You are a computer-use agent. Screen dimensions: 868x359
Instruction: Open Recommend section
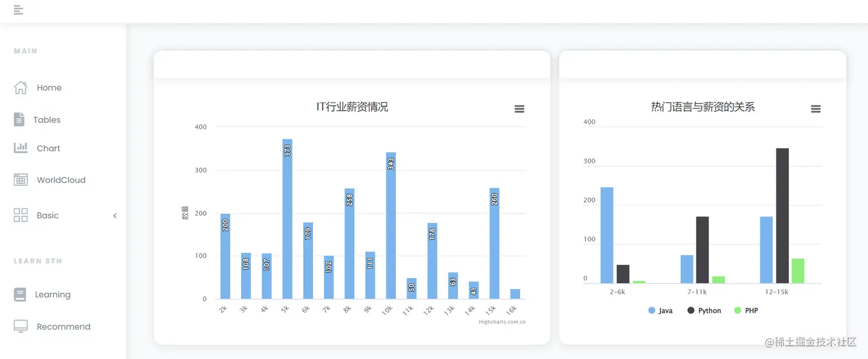[63, 326]
